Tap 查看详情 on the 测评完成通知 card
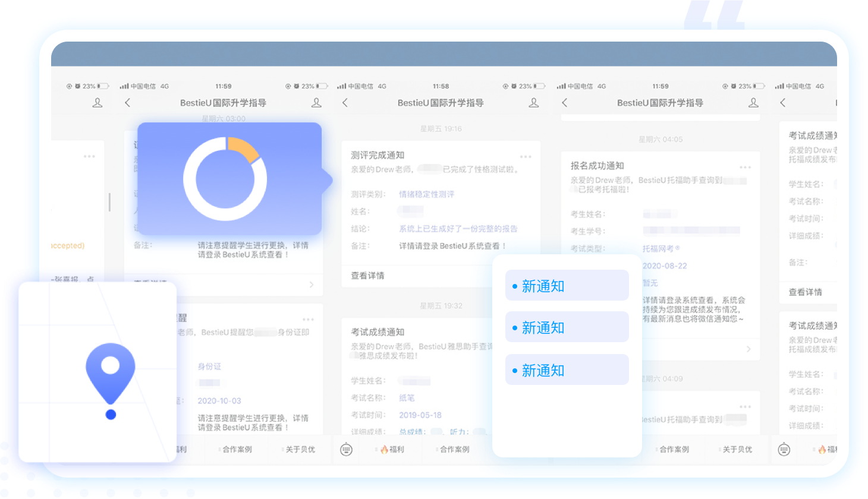868x499 pixels. 367,276
